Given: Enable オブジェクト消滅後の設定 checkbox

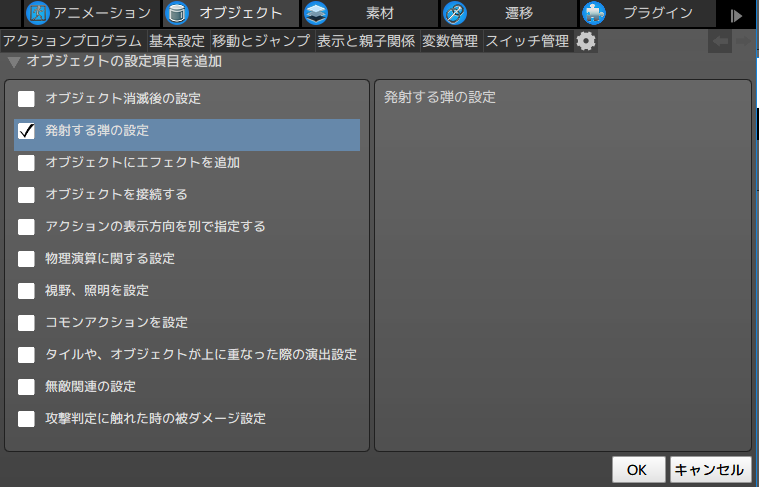Looking at the screenshot, I should (x=26, y=99).
